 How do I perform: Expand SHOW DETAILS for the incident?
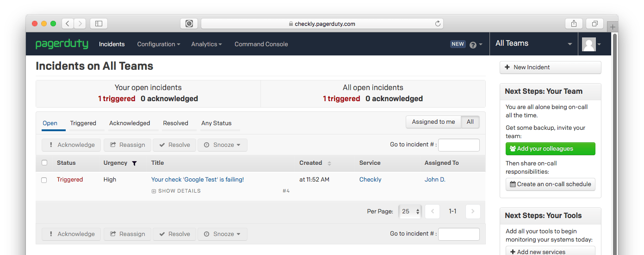tap(176, 191)
